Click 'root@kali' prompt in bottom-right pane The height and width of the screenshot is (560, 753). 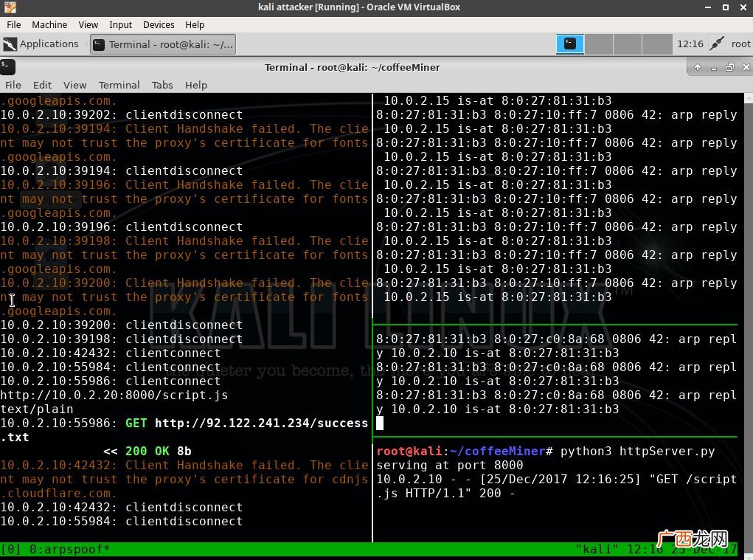[409, 452]
